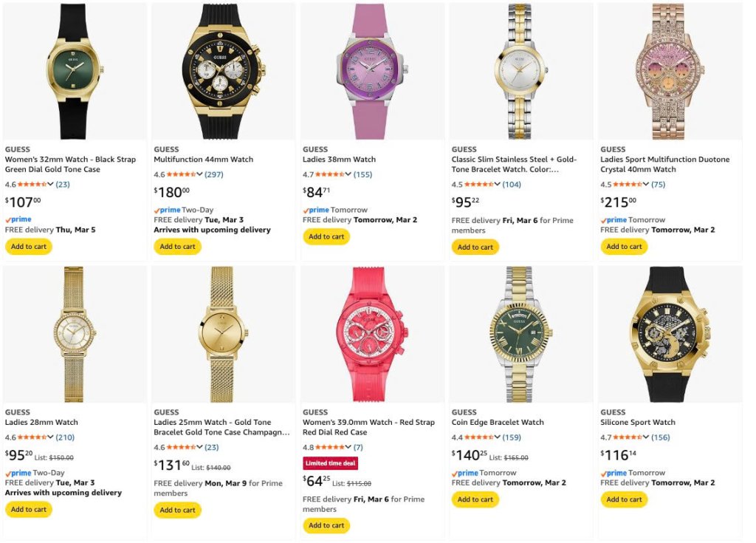Click star rating of Classic Slim Stainless Steel watch
Screen dimensions: 756x543
coord(478,185)
